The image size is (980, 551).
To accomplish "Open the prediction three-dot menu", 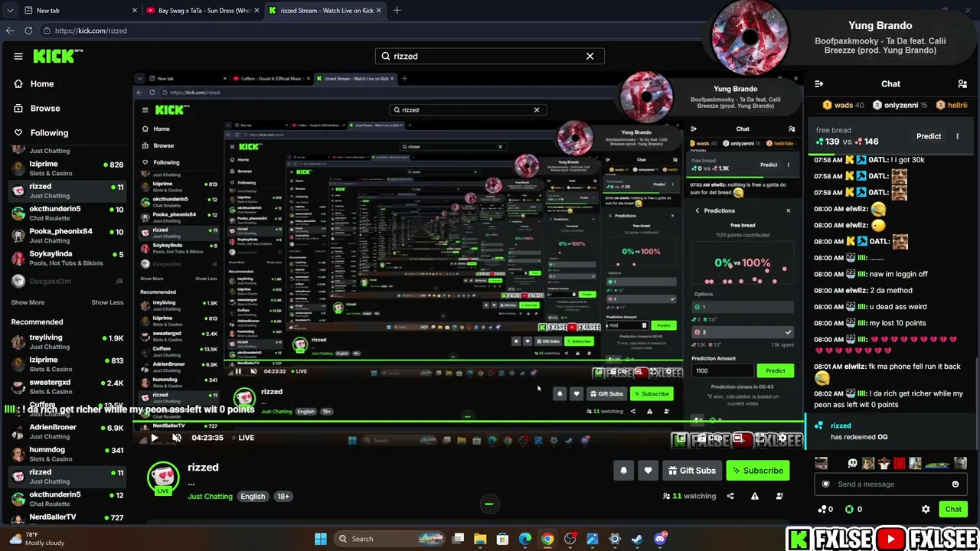I will coord(957,136).
